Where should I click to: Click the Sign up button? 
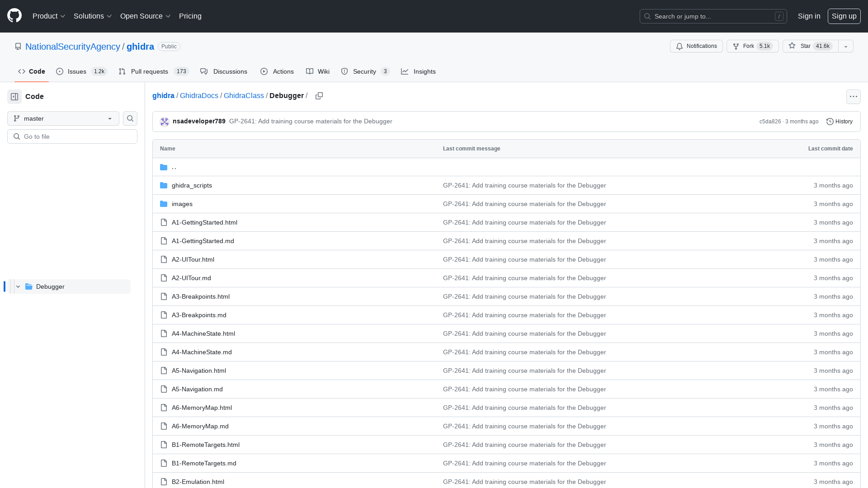tap(844, 16)
